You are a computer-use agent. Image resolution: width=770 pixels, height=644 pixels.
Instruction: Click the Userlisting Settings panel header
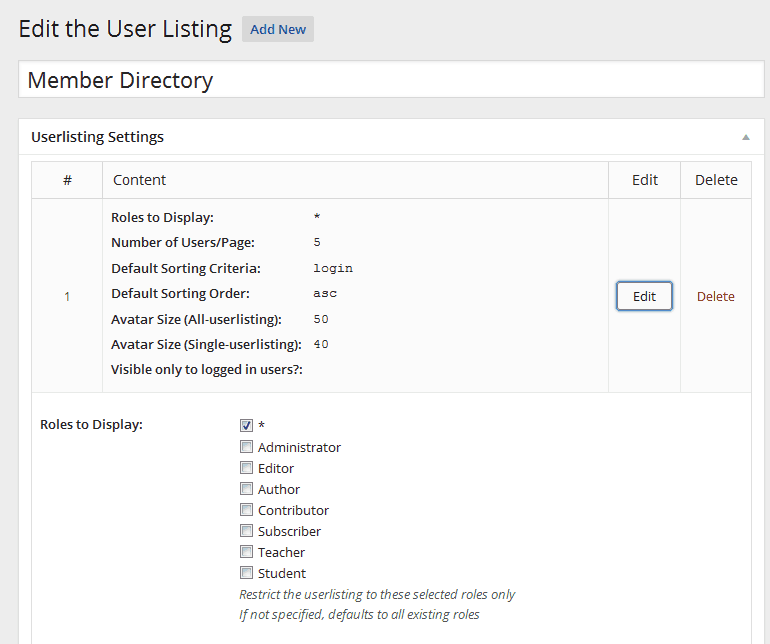(98, 137)
